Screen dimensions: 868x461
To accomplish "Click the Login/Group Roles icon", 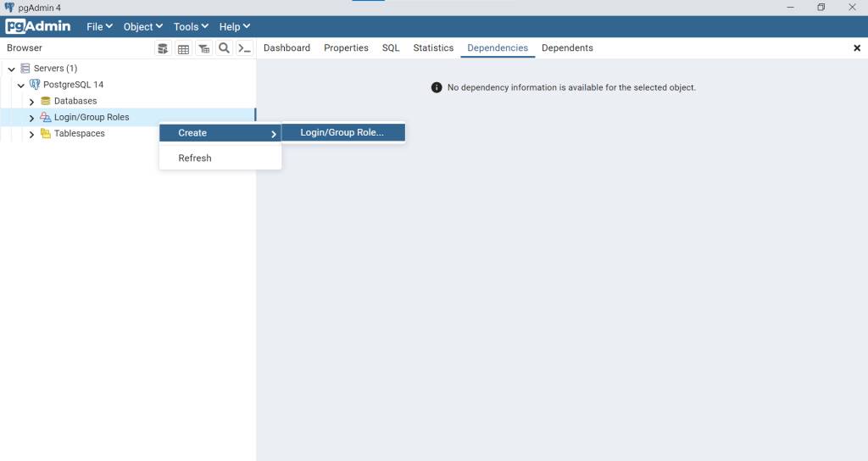I will tap(46, 117).
